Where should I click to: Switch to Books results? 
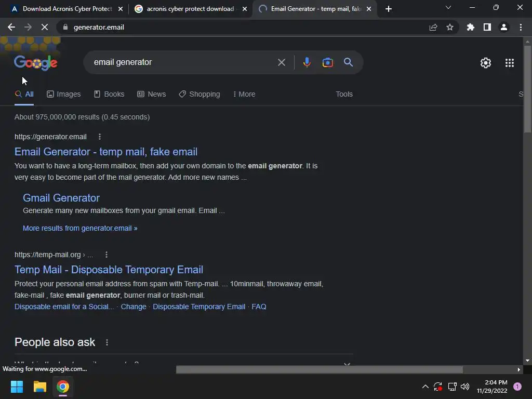[x=109, y=95]
